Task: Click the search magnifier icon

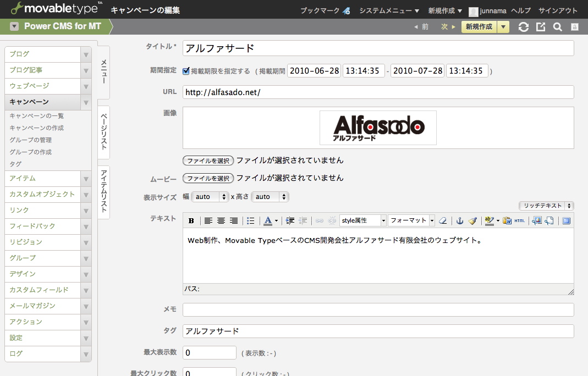Action: click(558, 27)
